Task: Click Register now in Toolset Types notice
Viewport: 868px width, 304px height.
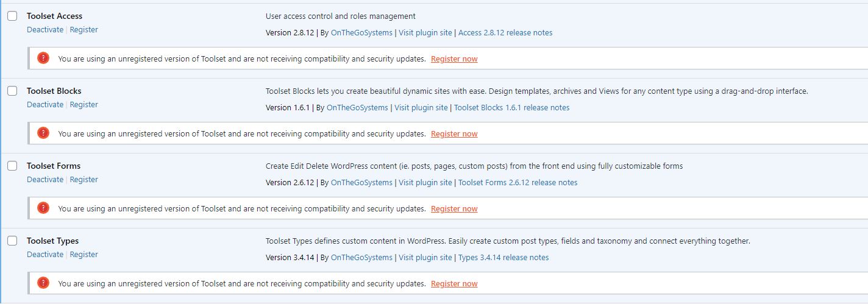Action: coord(454,284)
